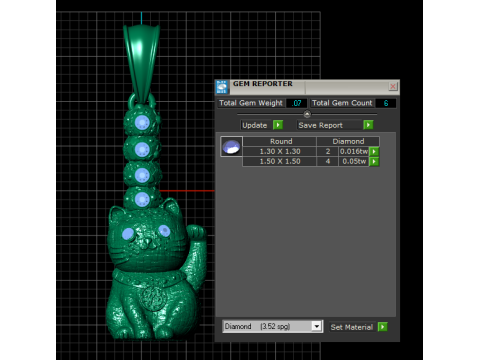
Task: Click the Gem Reporter panel logo icon
Action: point(222,87)
